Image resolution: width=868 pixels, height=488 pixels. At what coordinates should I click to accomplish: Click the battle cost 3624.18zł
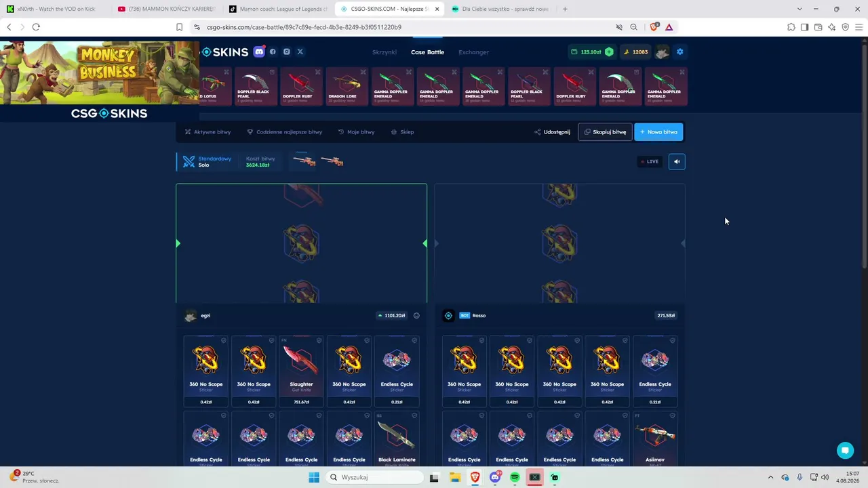(x=258, y=165)
